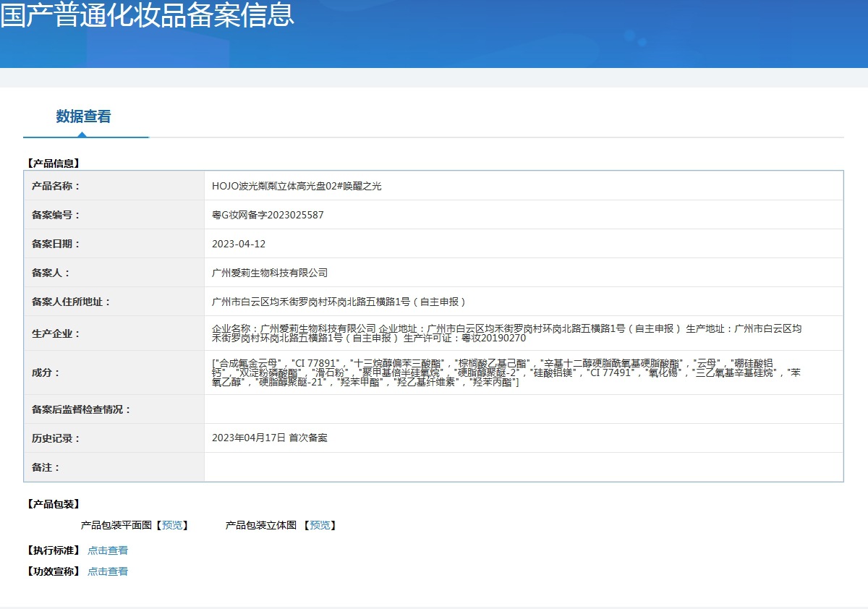Image resolution: width=868 pixels, height=609 pixels.
Task: Click the 产品名称 row label
Action: [56, 186]
